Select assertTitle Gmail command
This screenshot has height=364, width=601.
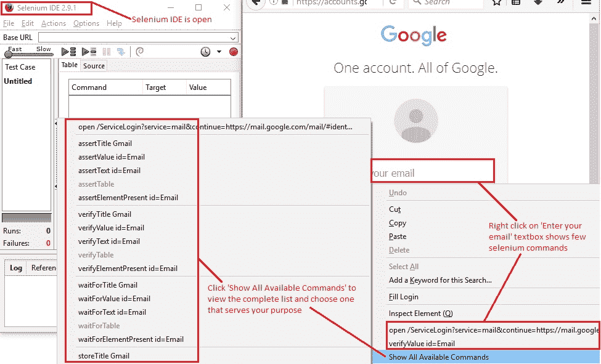tap(105, 144)
